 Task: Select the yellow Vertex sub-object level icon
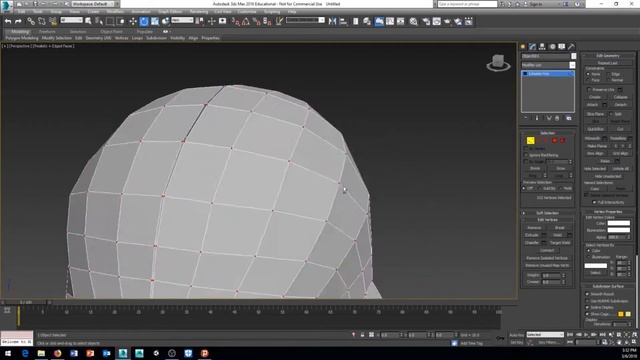(530, 140)
